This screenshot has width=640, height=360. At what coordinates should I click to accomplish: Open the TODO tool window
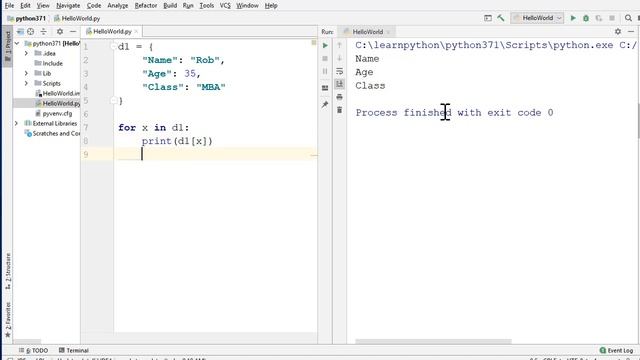33,351
